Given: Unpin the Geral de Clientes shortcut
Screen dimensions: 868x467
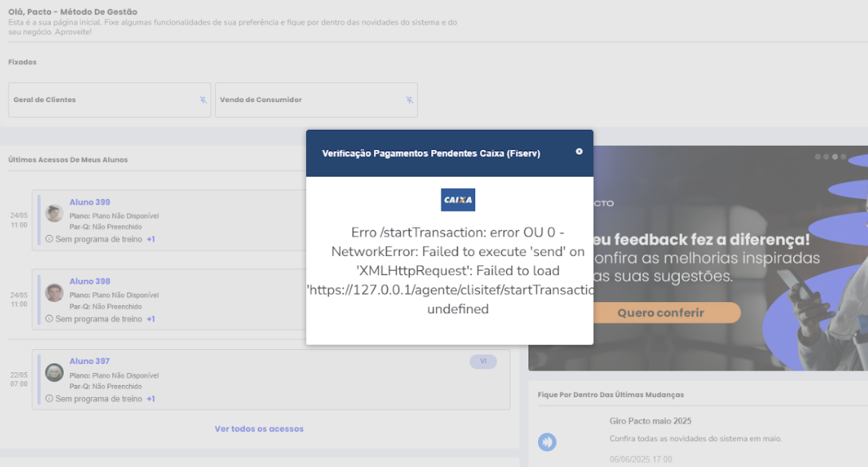Looking at the screenshot, I should point(203,100).
